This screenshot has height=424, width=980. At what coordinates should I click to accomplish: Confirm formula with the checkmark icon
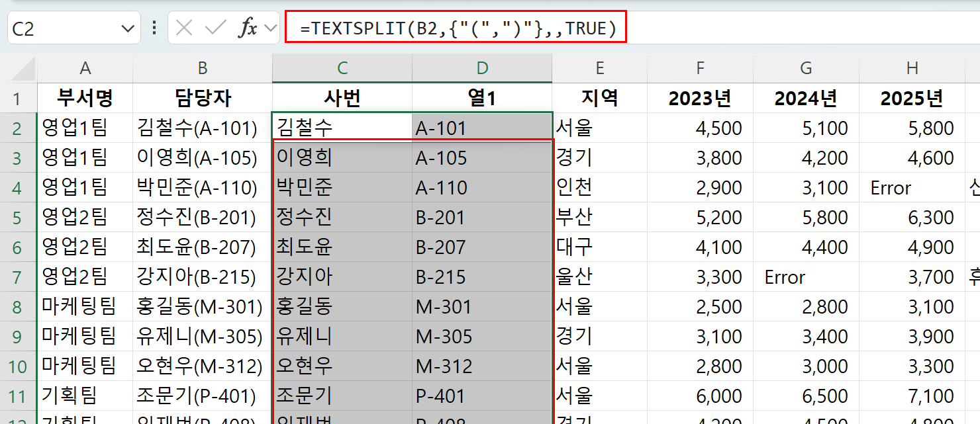pos(216,28)
